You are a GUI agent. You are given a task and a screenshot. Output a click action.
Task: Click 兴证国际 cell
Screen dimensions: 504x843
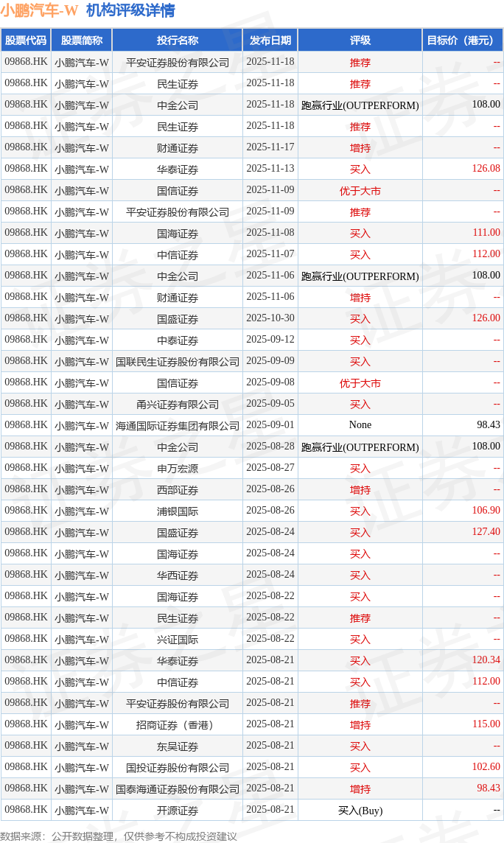point(178,639)
